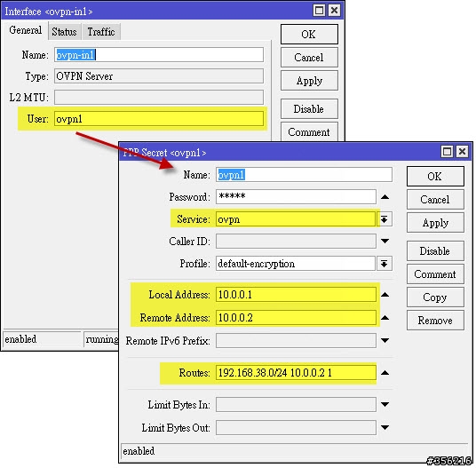Edit the Local Address 10.0.0.1 field
The height and width of the screenshot is (468, 476).
coord(296,295)
